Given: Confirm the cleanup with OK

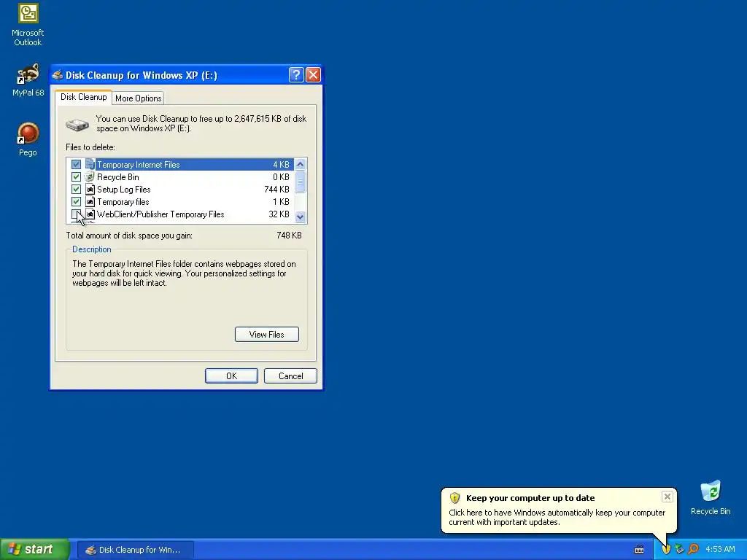Looking at the screenshot, I should (x=231, y=376).
